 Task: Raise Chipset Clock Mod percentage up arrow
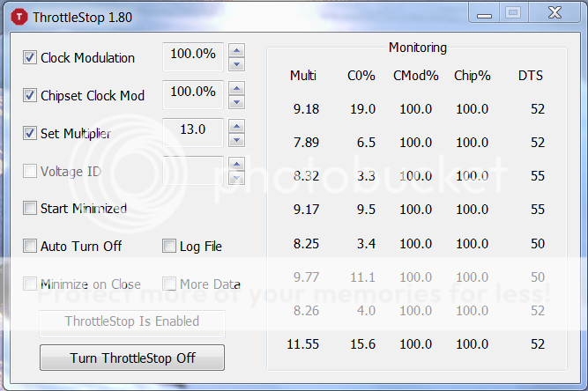(236, 88)
